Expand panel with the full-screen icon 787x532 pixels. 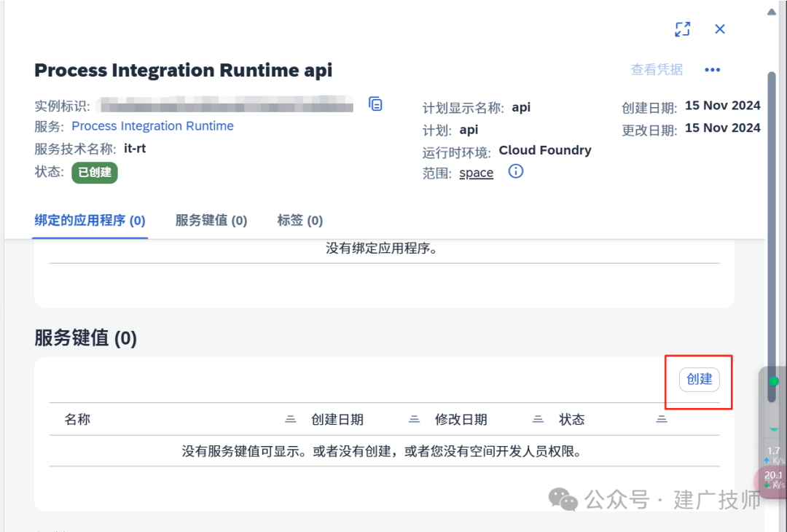(x=682, y=29)
